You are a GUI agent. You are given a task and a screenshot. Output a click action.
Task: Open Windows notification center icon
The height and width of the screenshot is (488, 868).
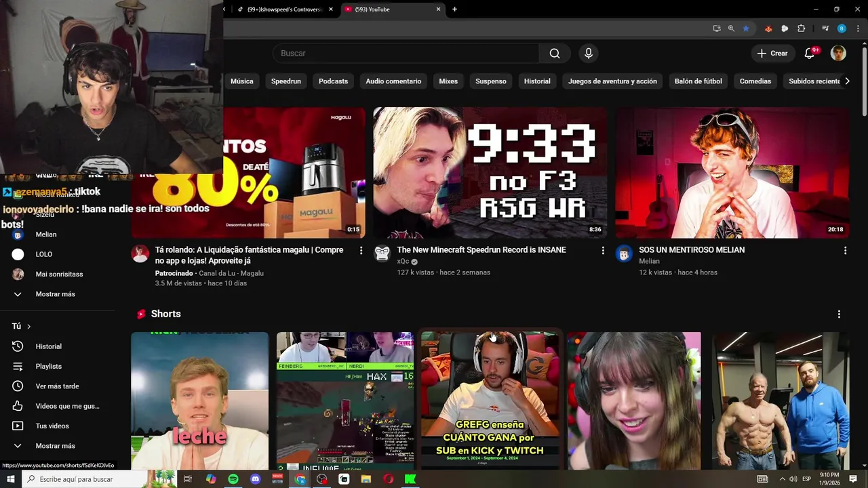coord(853,479)
